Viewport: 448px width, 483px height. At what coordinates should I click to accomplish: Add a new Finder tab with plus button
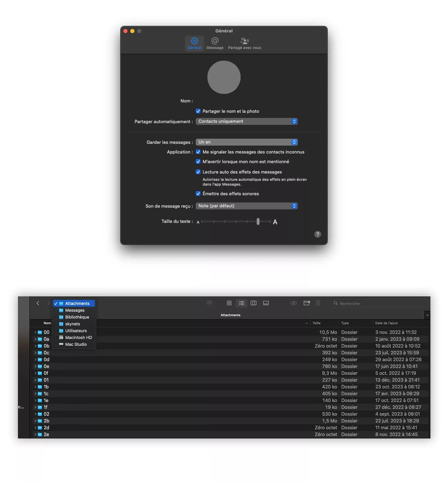click(427, 315)
